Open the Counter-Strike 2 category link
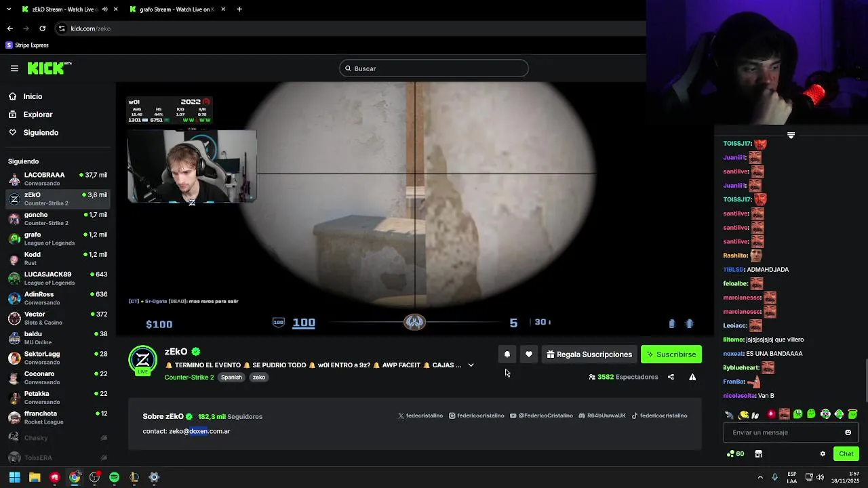Viewport: 868px width, 488px height. (x=189, y=378)
